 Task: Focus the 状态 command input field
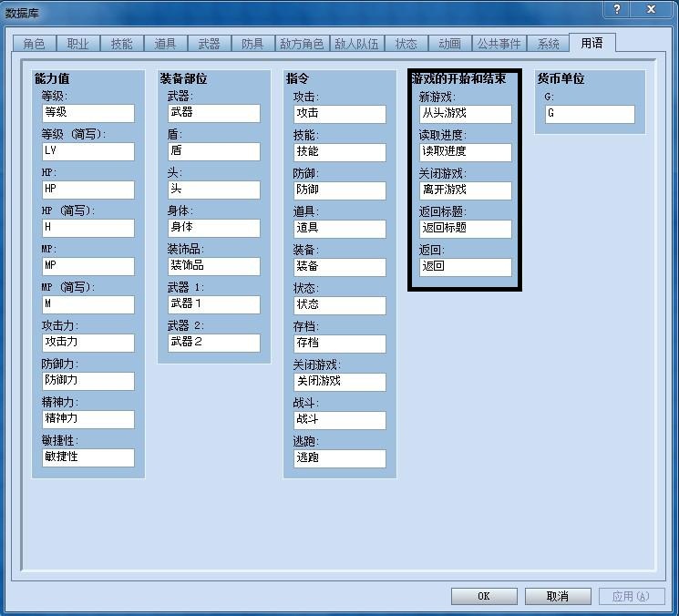coord(339,305)
